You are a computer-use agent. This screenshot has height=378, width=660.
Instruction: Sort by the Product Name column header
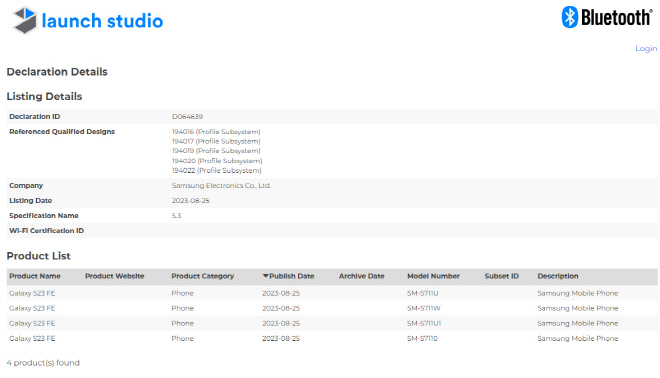point(35,276)
